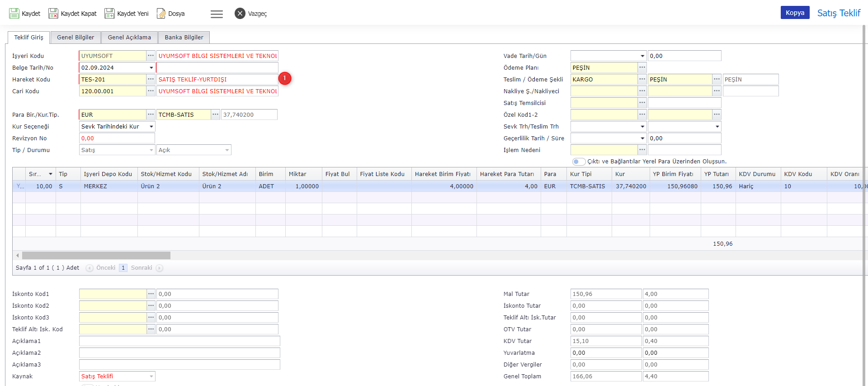Screen dimensions: 868x386
Task: Open the hamburger menu icon
Action: (217, 14)
